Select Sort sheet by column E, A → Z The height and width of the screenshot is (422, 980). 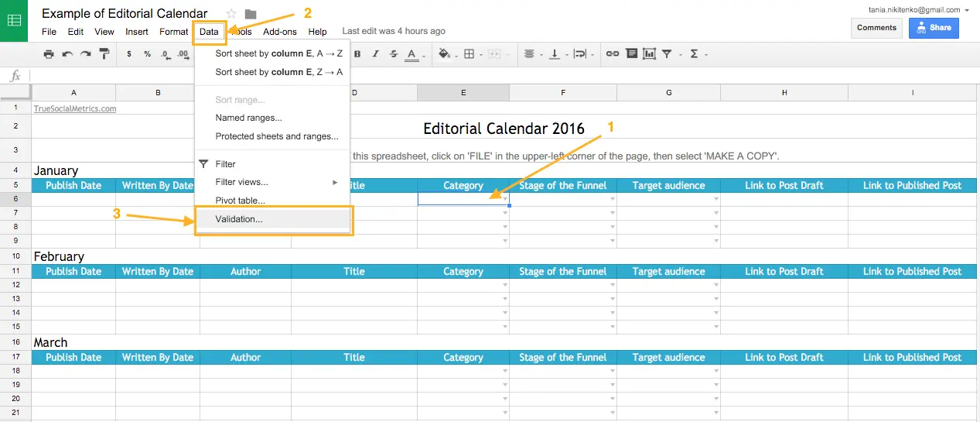pyautogui.click(x=278, y=53)
